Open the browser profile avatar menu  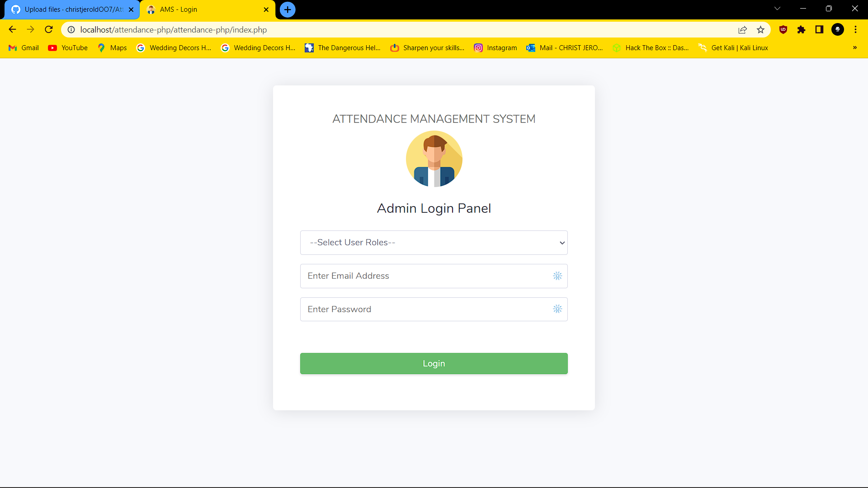[x=838, y=29]
